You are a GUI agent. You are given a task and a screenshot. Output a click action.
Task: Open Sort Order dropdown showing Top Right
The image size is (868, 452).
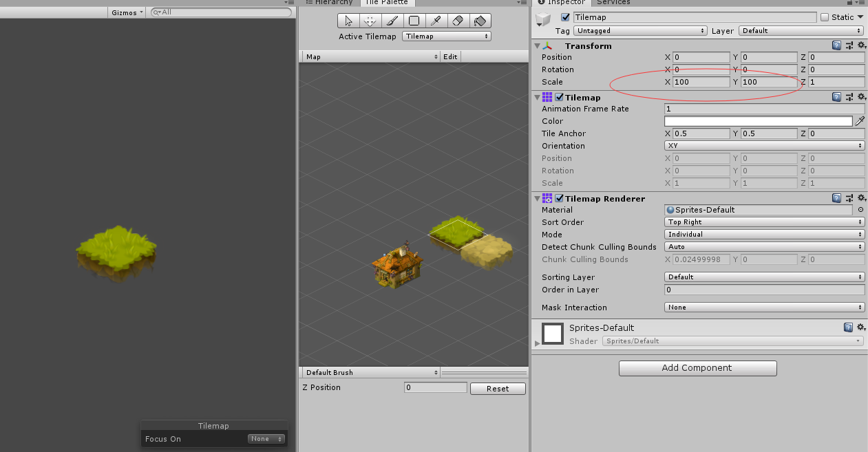[x=764, y=222]
